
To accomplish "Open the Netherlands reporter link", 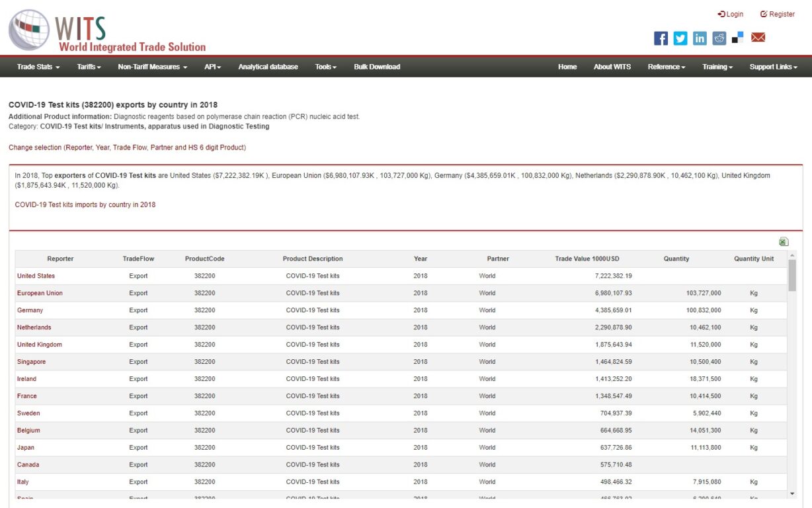I will [34, 327].
